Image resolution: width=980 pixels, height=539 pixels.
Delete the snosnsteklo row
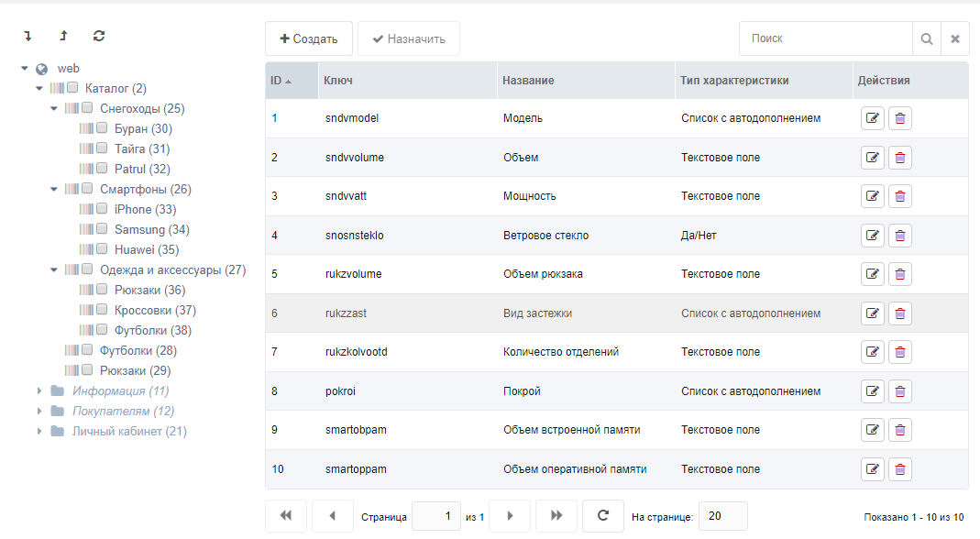(x=900, y=236)
